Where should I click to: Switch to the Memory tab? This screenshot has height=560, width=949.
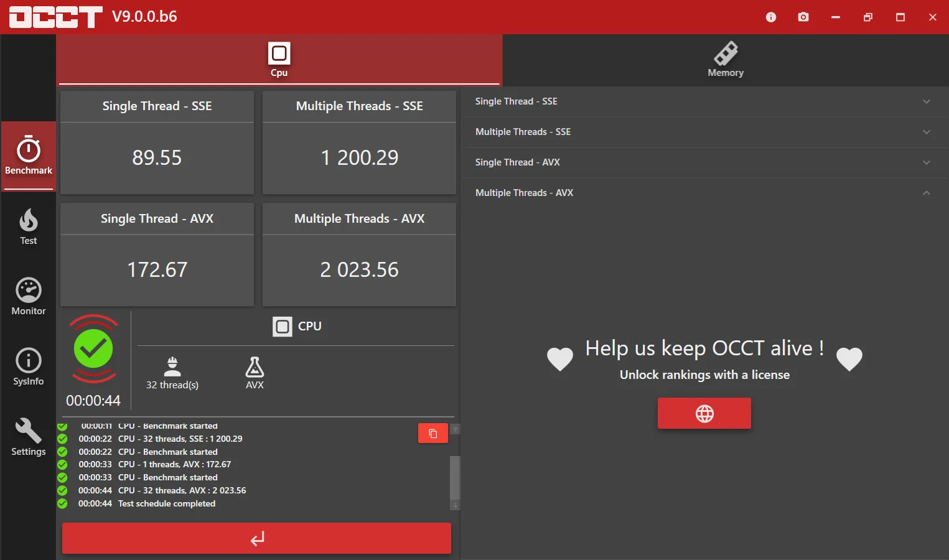[x=726, y=60]
